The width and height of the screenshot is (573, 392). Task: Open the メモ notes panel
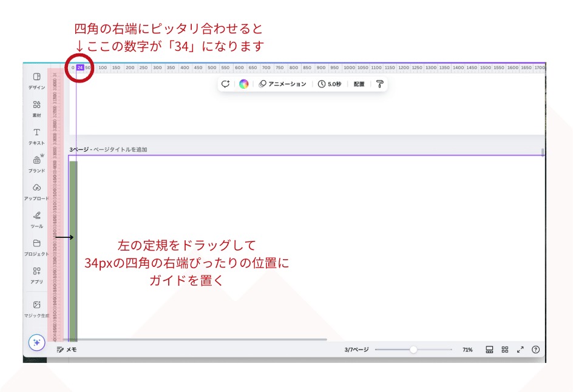(67, 350)
